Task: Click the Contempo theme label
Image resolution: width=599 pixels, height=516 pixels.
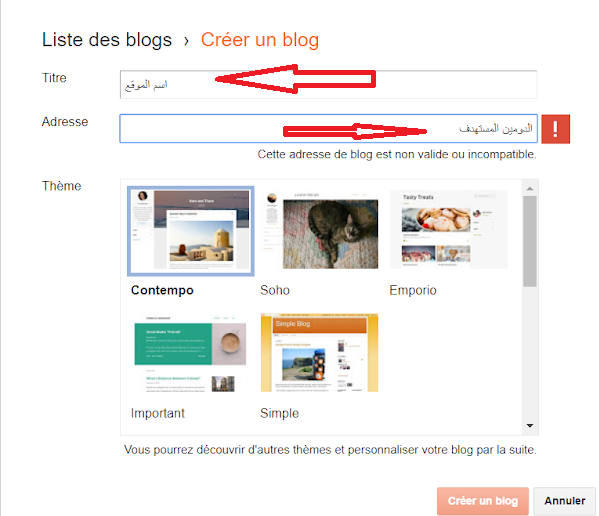Action: tap(162, 290)
